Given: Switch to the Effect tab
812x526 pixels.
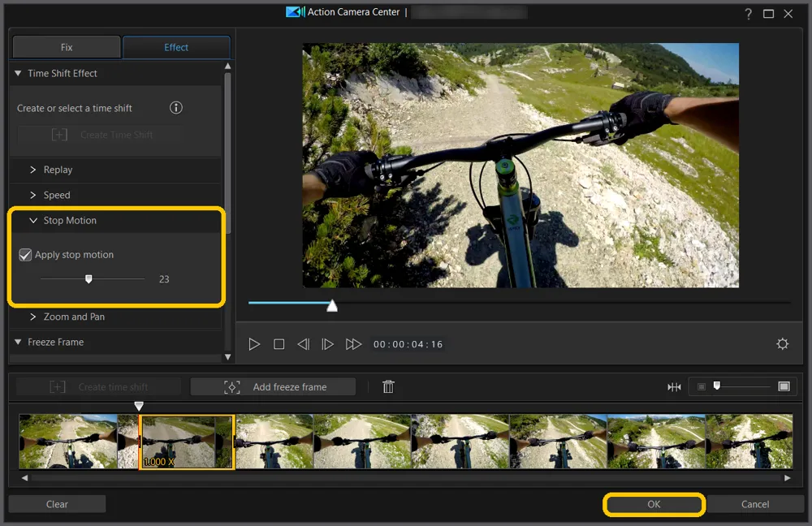Looking at the screenshot, I should (176, 47).
